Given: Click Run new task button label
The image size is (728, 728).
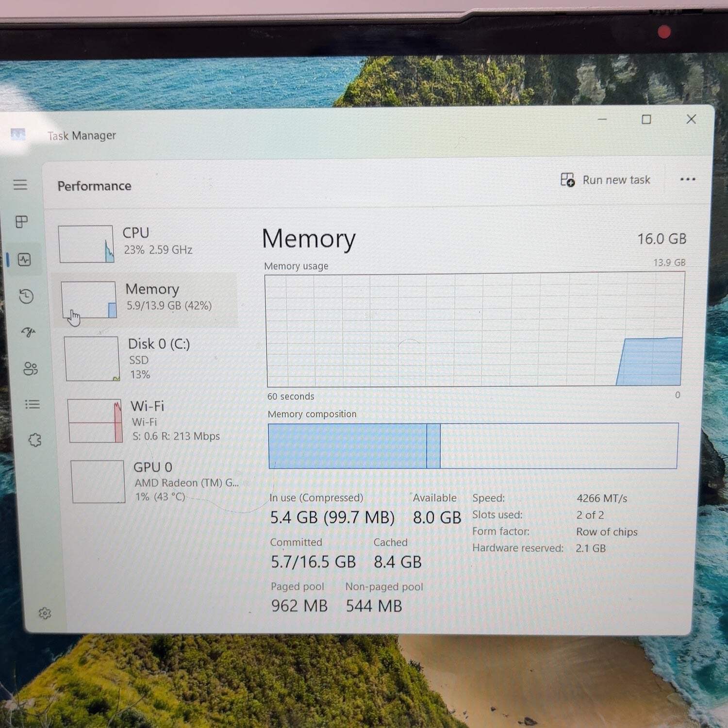Looking at the screenshot, I should (616, 180).
